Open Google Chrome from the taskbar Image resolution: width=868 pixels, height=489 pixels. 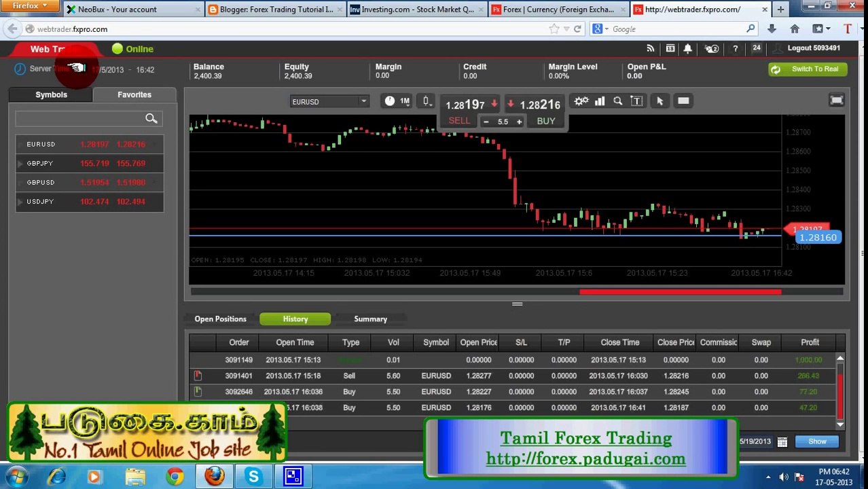click(175, 476)
